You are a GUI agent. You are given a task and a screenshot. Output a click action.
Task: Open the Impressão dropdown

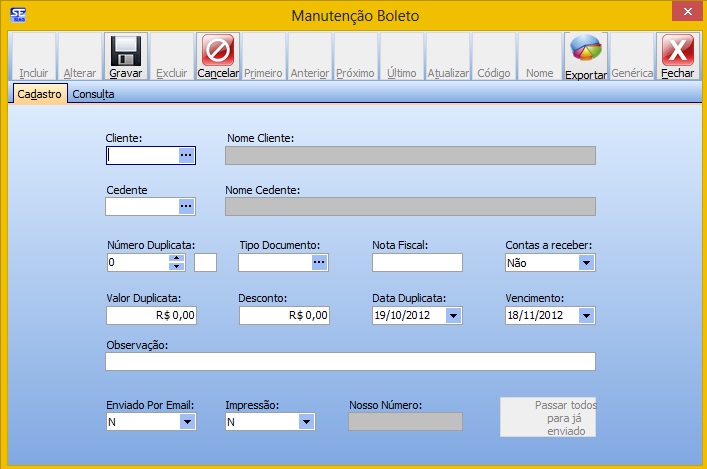(x=306, y=422)
